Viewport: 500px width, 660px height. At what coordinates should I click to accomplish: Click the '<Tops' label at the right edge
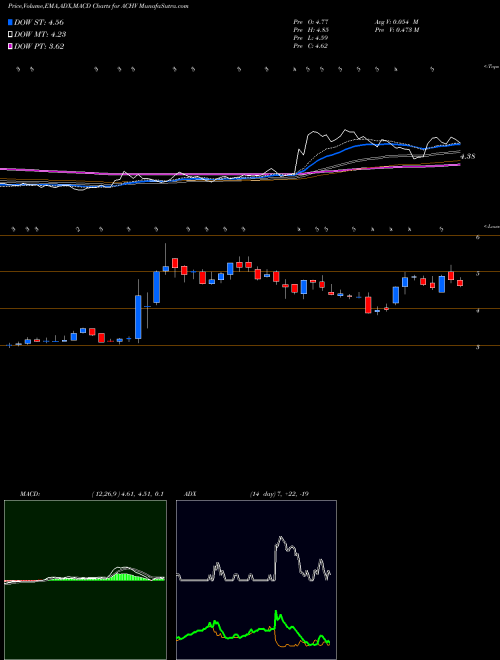point(491,67)
